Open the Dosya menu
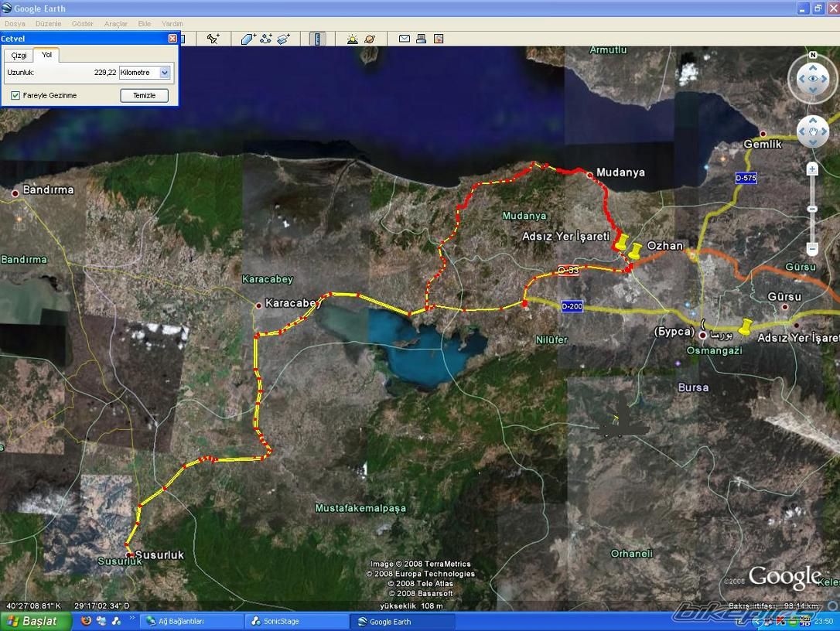 click(x=15, y=23)
